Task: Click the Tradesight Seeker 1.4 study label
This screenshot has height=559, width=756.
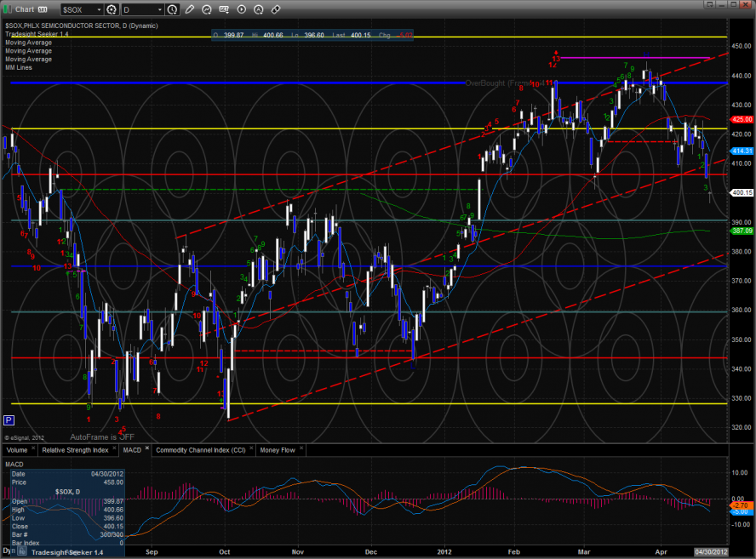Action: pyautogui.click(x=36, y=34)
